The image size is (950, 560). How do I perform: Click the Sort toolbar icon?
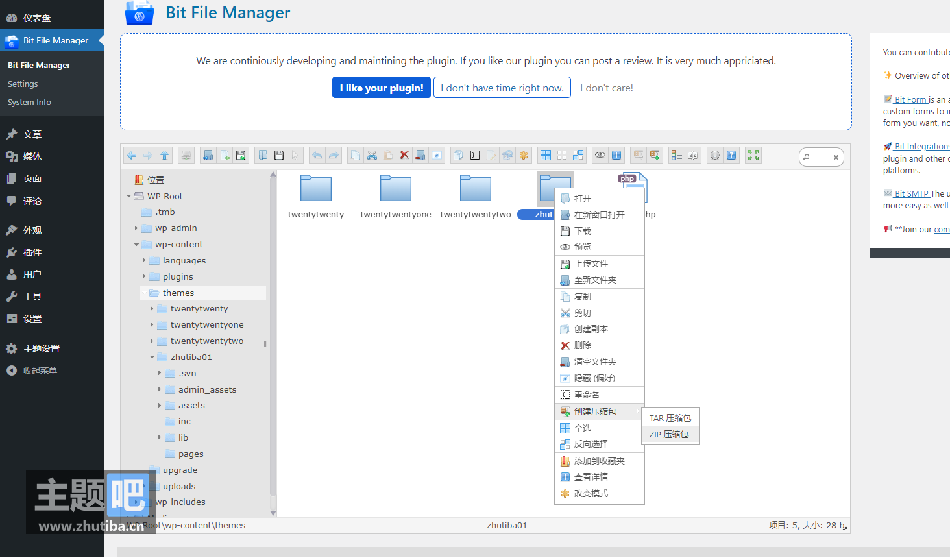pyautogui.click(x=693, y=155)
